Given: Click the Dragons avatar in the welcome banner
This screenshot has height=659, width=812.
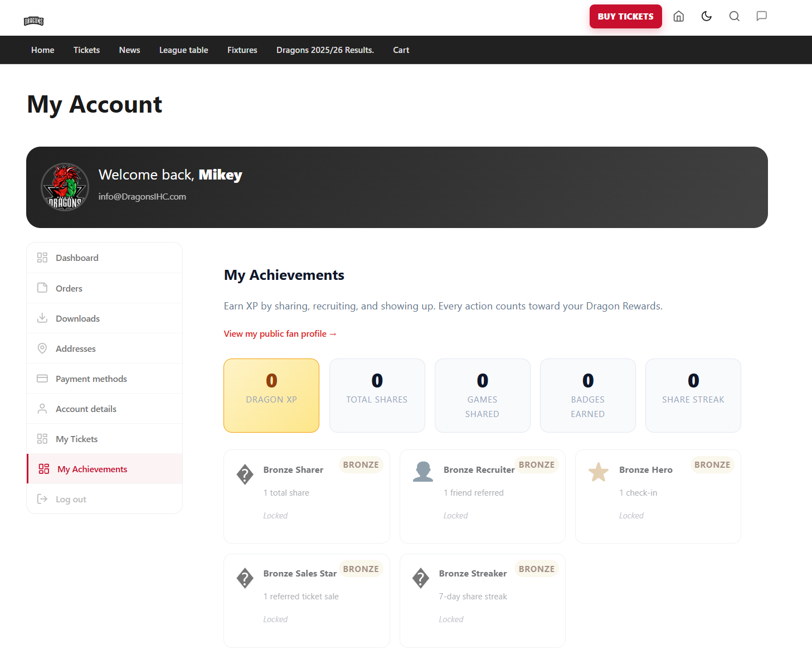Looking at the screenshot, I should (x=65, y=187).
